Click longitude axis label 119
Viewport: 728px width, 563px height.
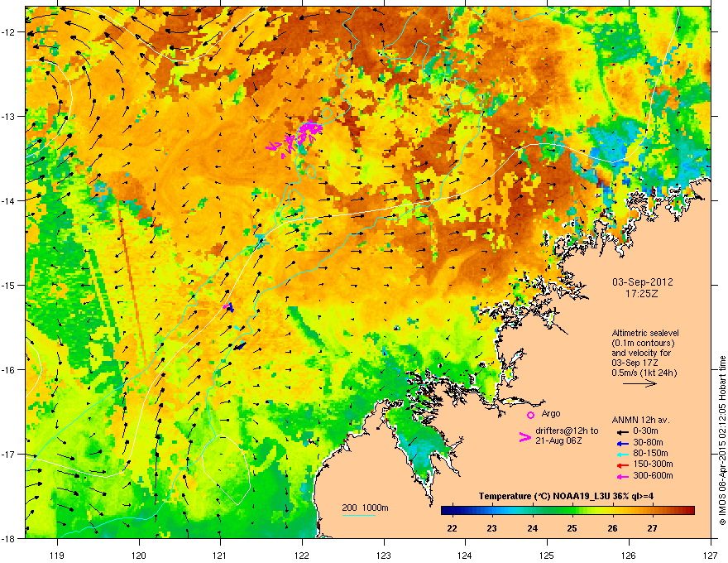pyautogui.click(x=57, y=555)
